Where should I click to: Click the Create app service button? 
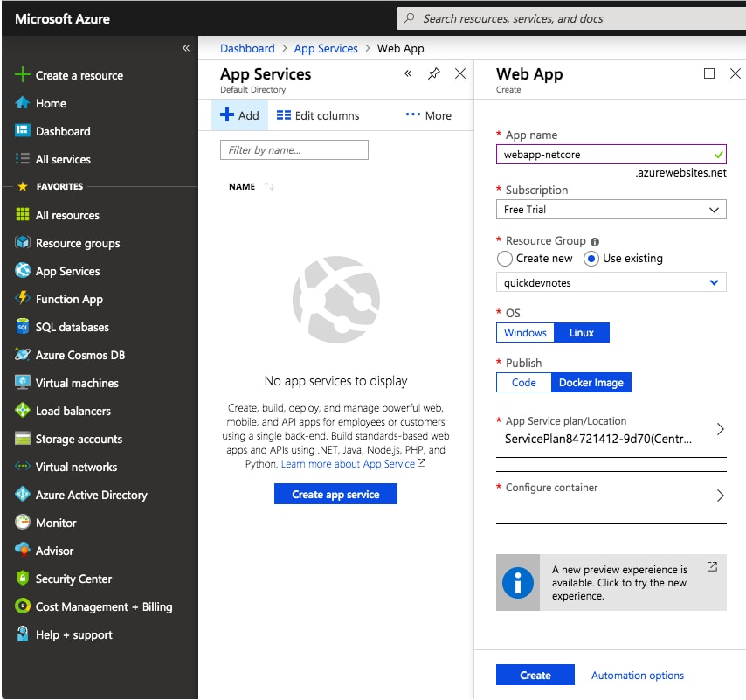[x=336, y=494]
